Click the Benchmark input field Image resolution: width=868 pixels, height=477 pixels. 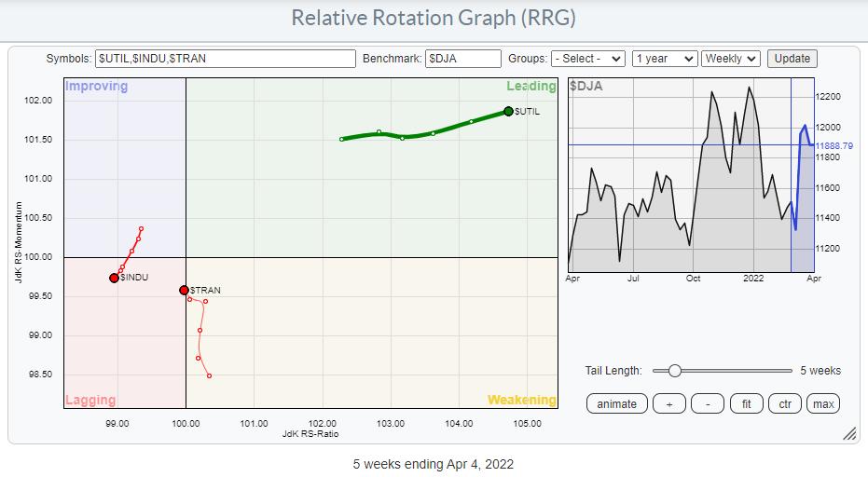(463, 59)
